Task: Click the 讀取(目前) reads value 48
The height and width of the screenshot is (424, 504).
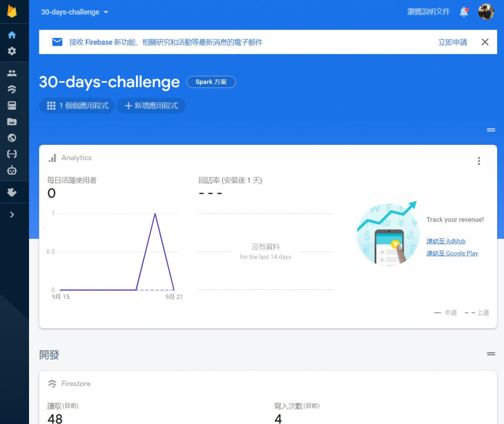Action: 55,419
